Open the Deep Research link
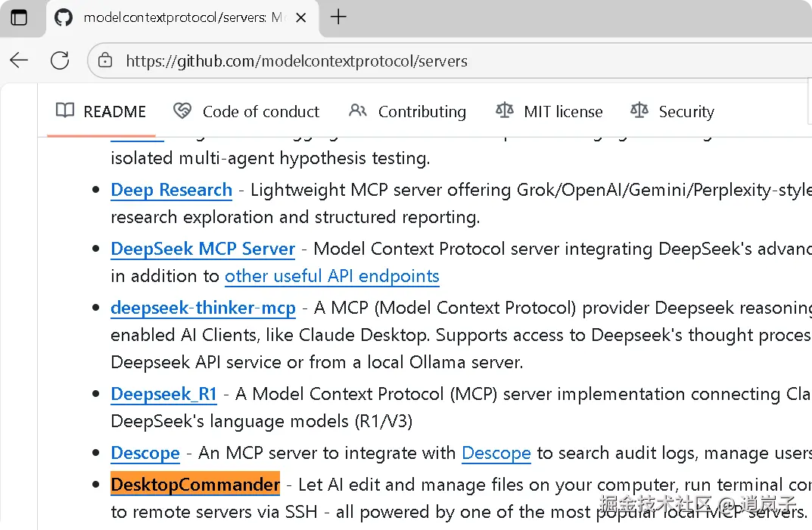The height and width of the screenshot is (530, 812). click(172, 190)
